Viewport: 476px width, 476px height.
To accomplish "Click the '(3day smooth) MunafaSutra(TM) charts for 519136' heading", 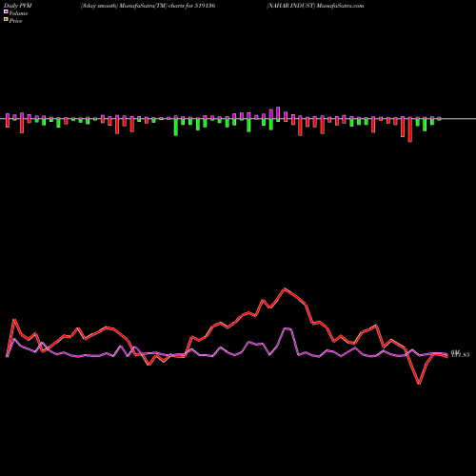I will click(x=149, y=6).
